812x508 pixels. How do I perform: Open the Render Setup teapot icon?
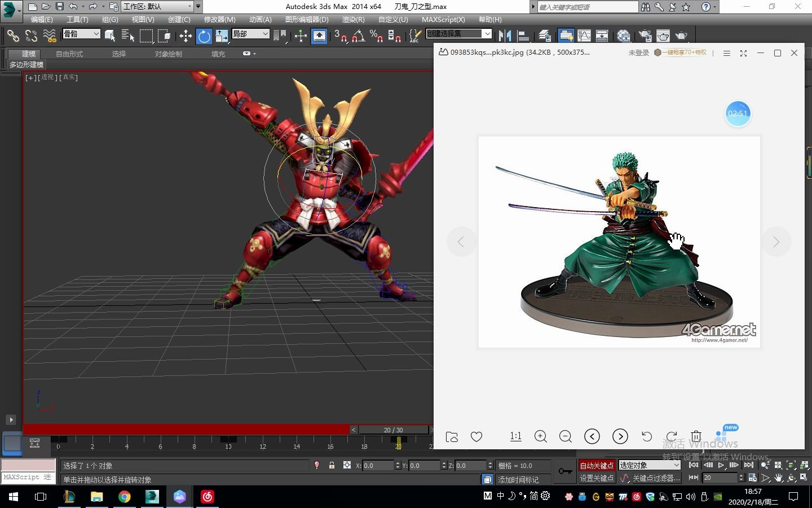pos(645,36)
